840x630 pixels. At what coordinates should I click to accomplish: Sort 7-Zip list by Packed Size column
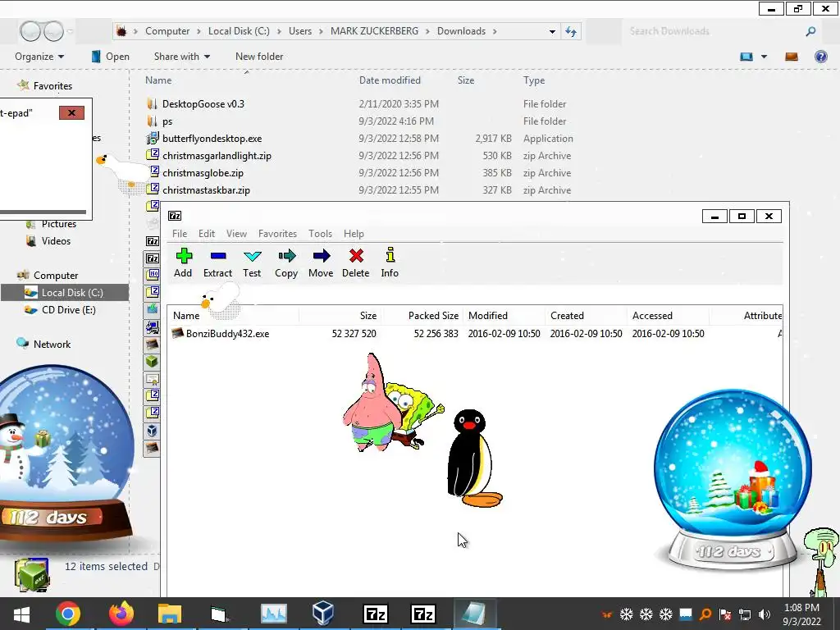point(433,316)
